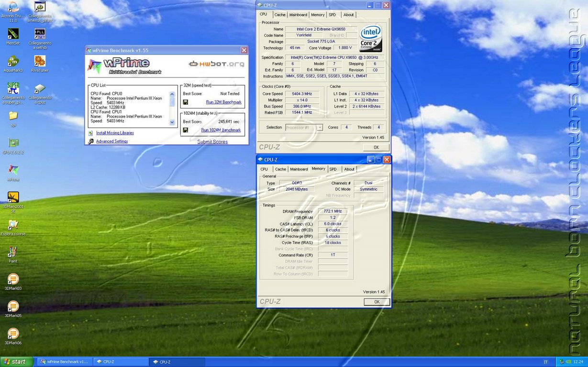Click the FSB:DRAM 1:2 ratio value
The image size is (588, 367).
pyautogui.click(x=333, y=217)
